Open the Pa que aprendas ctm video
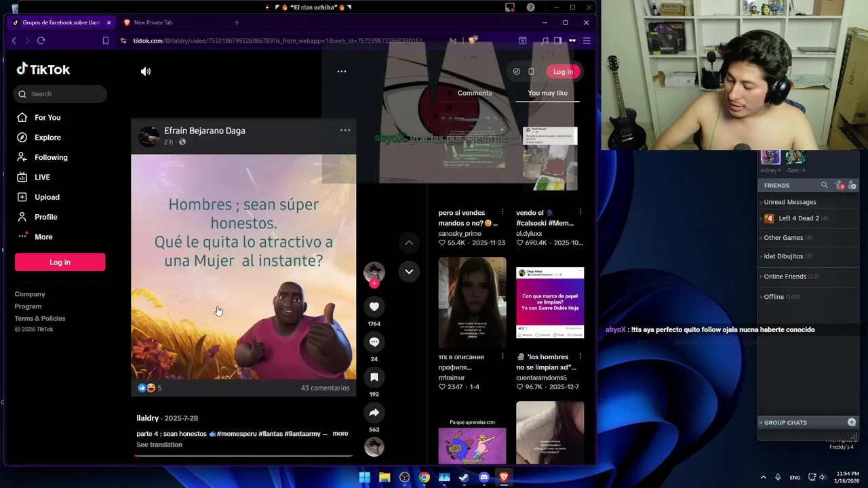The height and width of the screenshot is (488, 868). click(472, 441)
